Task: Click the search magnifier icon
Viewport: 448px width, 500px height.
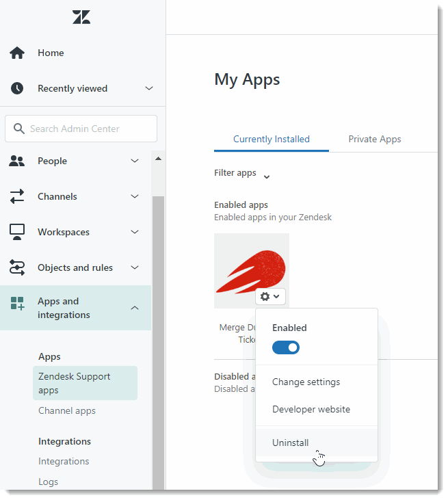Action: (19, 129)
